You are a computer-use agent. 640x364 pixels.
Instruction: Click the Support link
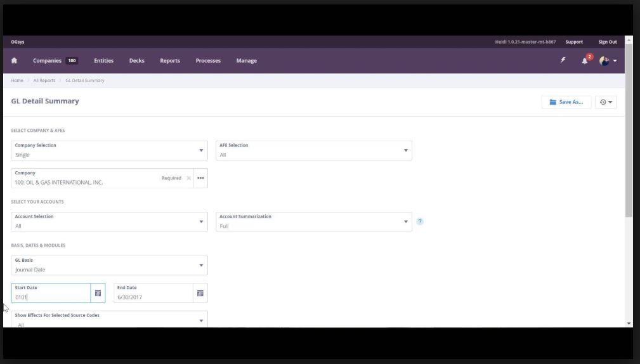tap(574, 42)
